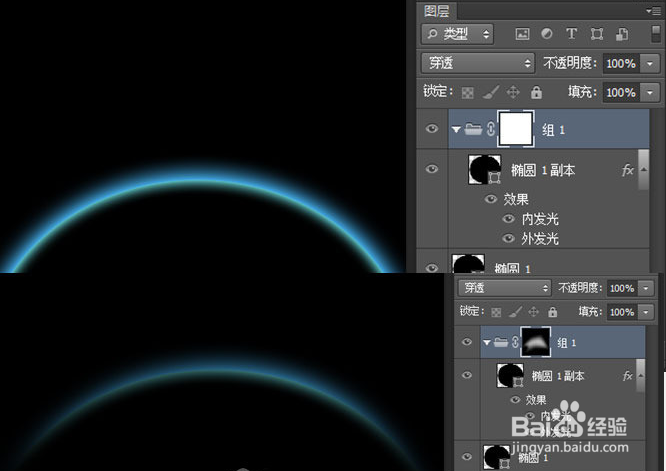Click mask link chain of 组 1 in lower panel
666x471 pixels.
(515, 342)
